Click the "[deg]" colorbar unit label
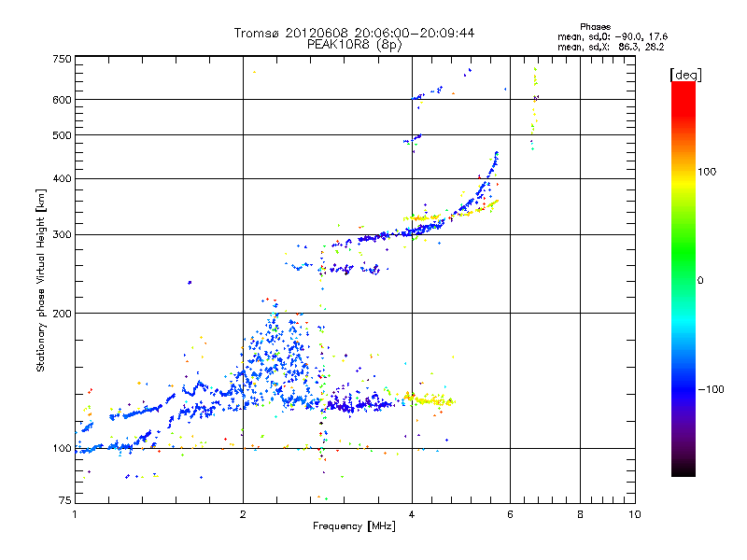 click(x=685, y=75)
